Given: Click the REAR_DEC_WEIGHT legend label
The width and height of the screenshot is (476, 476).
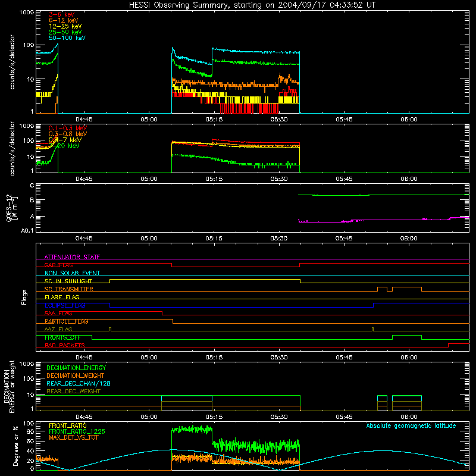Looking at the screenshot, I should (73, 392).
